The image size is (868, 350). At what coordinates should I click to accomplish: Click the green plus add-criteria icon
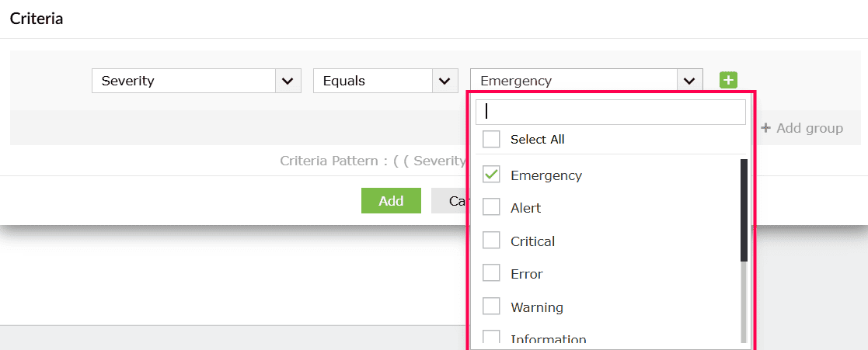[728, 80]
